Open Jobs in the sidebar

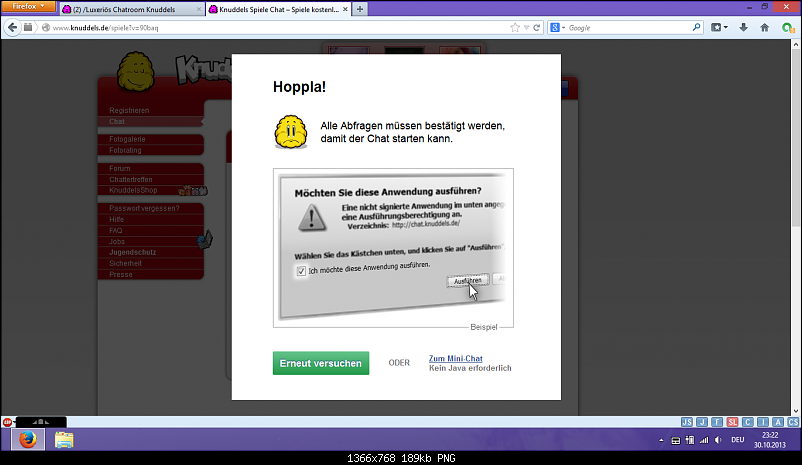point(117,241)
